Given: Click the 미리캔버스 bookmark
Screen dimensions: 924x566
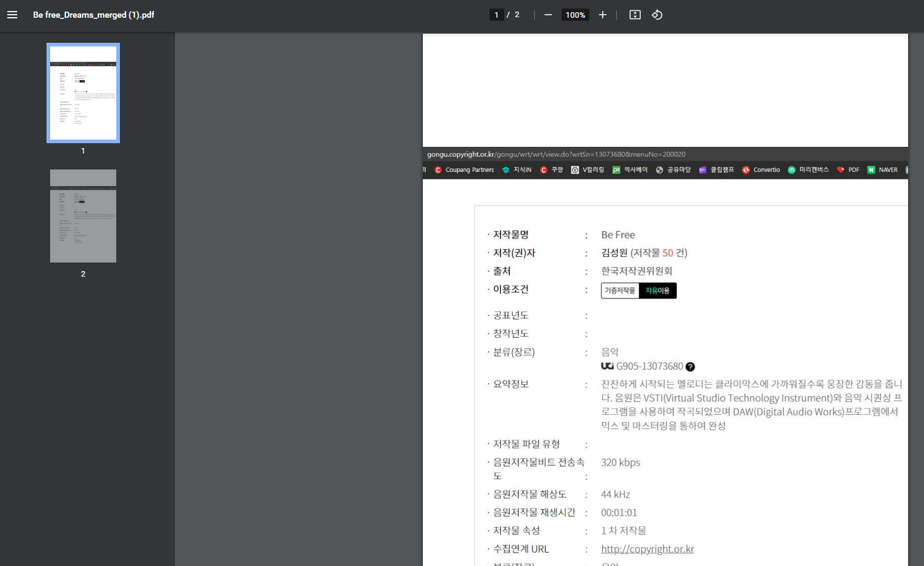Looking at the screenshot, I should point(808,170).
